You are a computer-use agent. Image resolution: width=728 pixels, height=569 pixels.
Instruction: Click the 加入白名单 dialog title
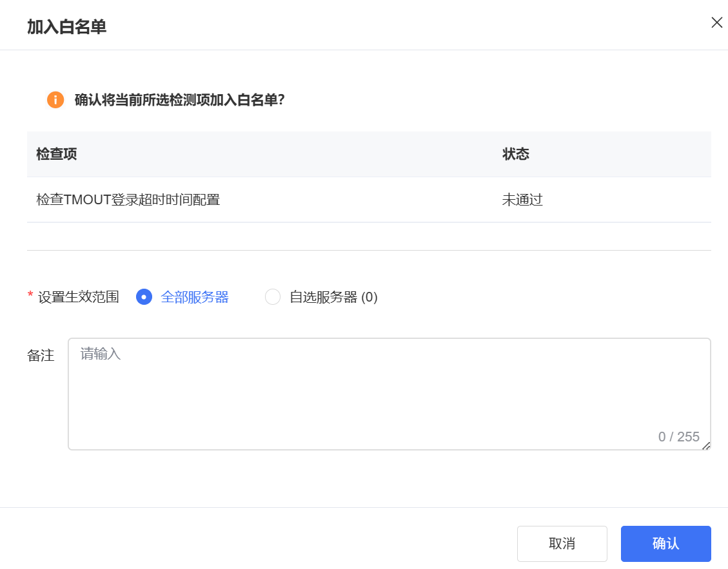click(x=66, y=27)
